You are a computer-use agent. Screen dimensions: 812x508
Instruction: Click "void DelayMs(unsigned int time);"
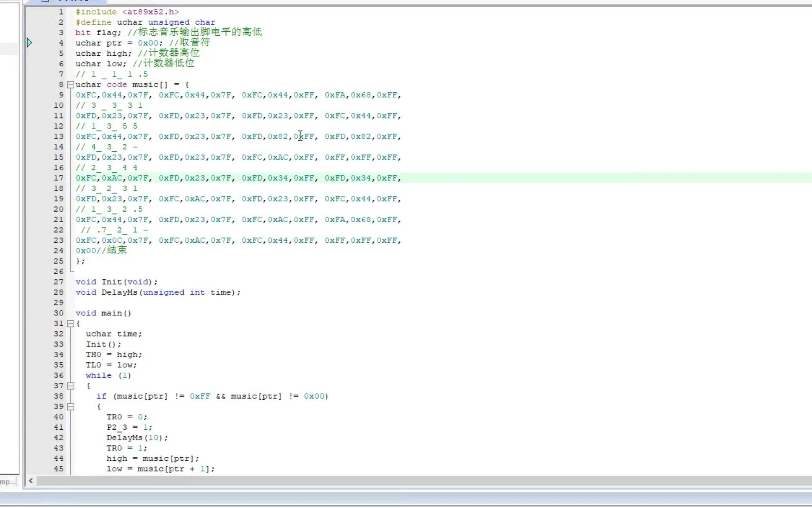[158, 292]
